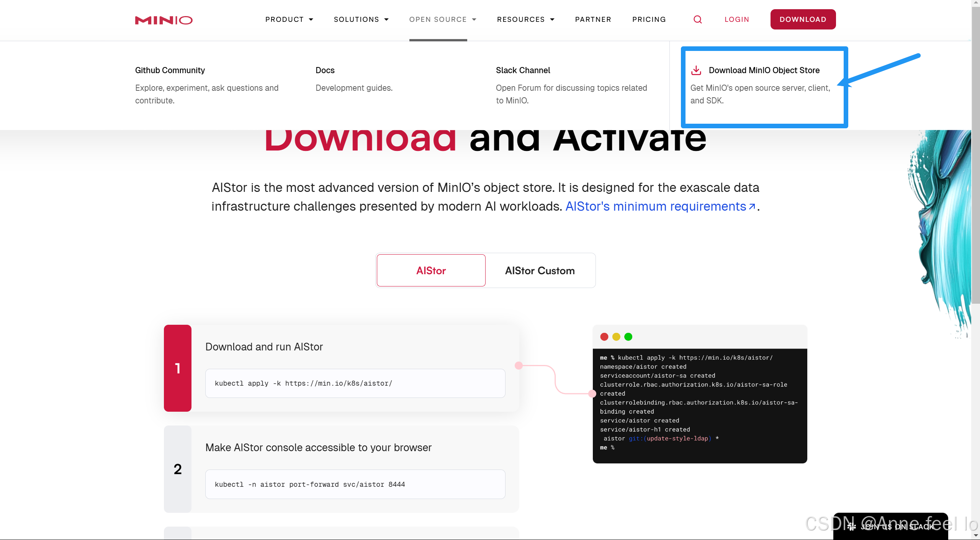Go to the Pricing page
Viewport: 980px width, 540px height.
point(649,20)
